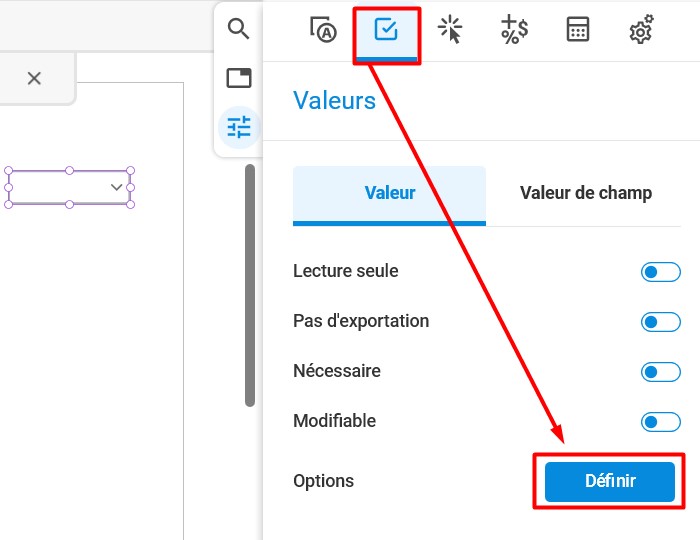This screenshot has width=700, height=540.
Task: Enable the Pas d'exportation switch
Action: click(x=660, y=322)
